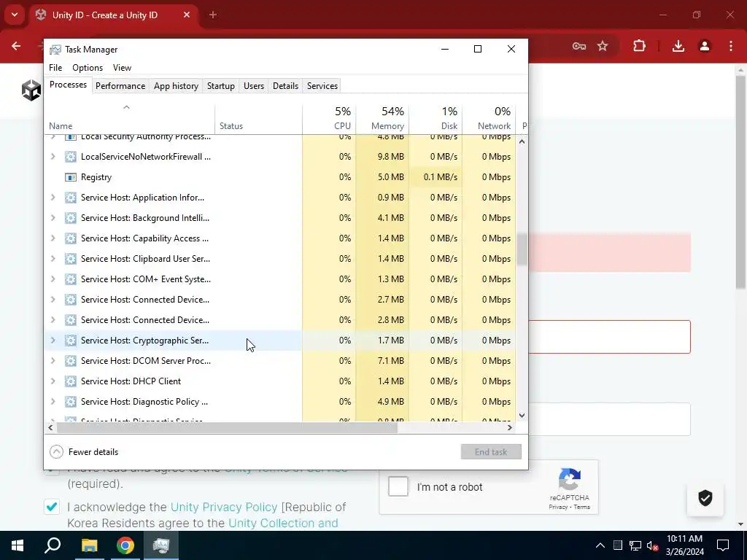The height and width of the screenshot is (560, 747).
Task: Sort processes by Memory column
Action: tap(382, 118)
